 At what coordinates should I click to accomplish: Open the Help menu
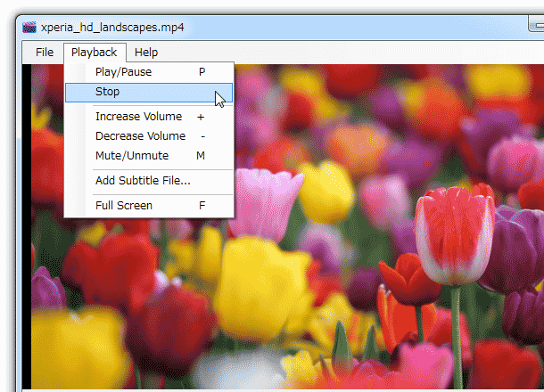(146, 53)
